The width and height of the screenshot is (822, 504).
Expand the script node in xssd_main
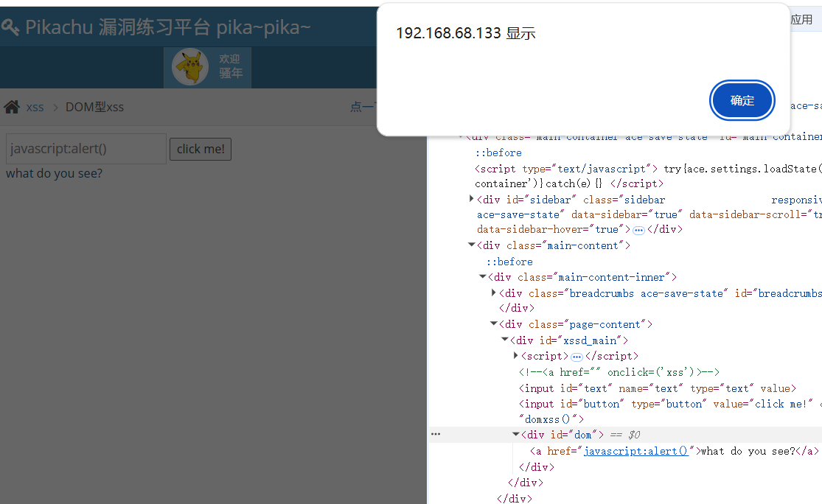[515, 356]
